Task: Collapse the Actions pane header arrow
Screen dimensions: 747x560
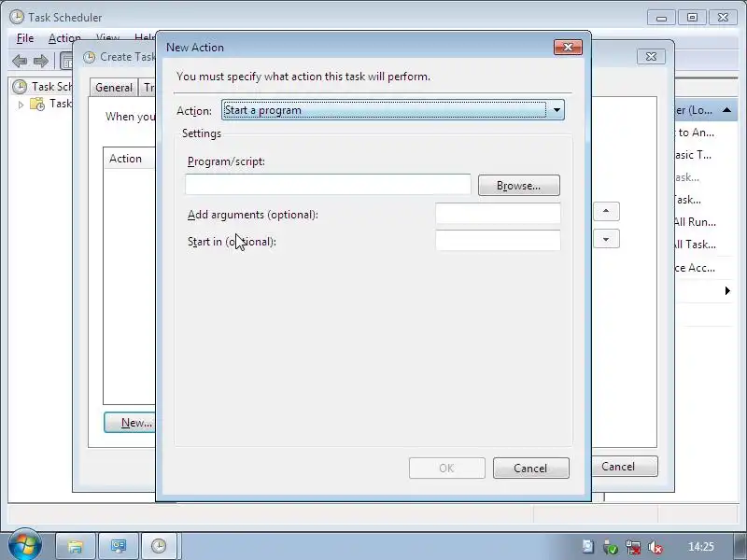Action: [x=726, y=110]
